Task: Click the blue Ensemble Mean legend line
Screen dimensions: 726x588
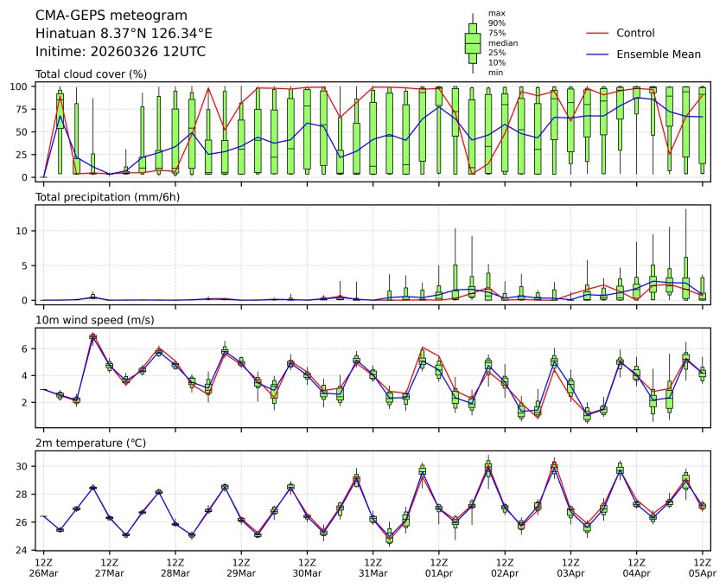Action: coord(597,54)
